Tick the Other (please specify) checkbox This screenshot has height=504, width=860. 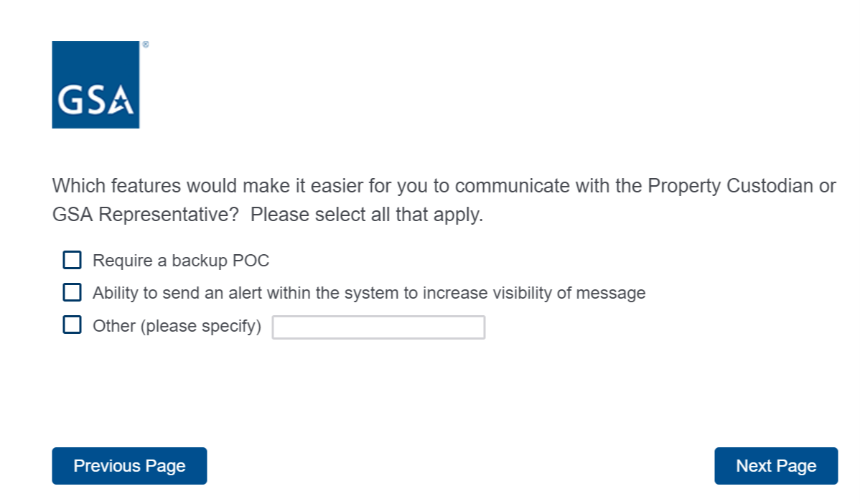72,325
